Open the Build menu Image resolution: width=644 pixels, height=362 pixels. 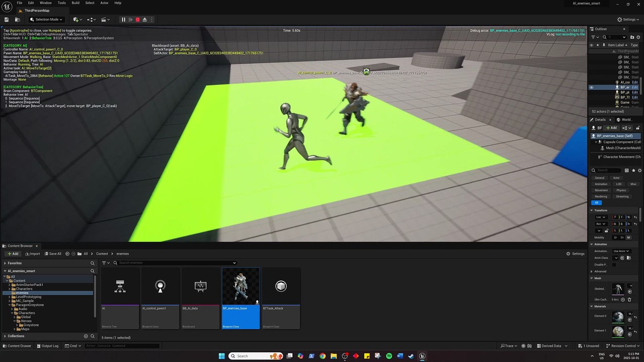click(x=75, y=3)
